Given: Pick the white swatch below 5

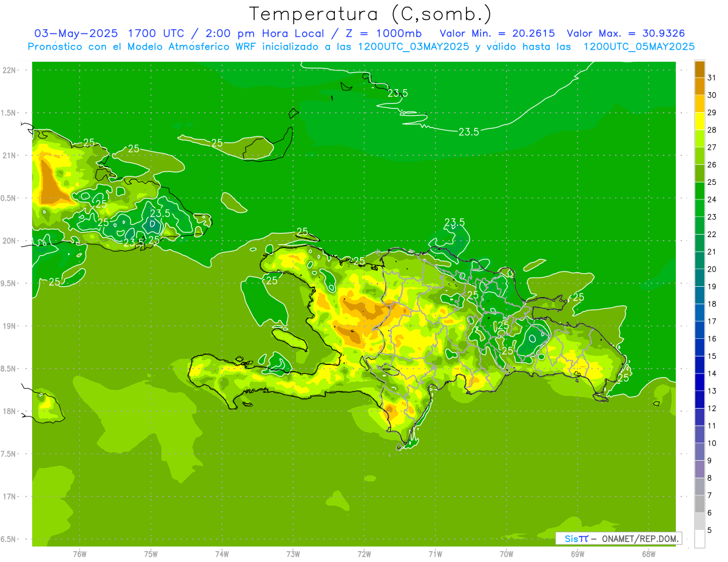Looking at the screenshot, I should click(x=699, y=539).
